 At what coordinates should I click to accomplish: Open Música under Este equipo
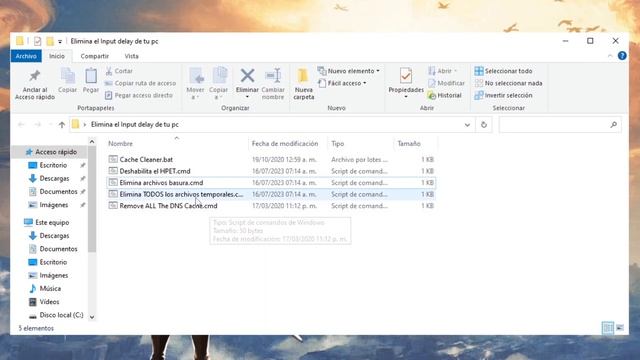[x=50, y=289]
